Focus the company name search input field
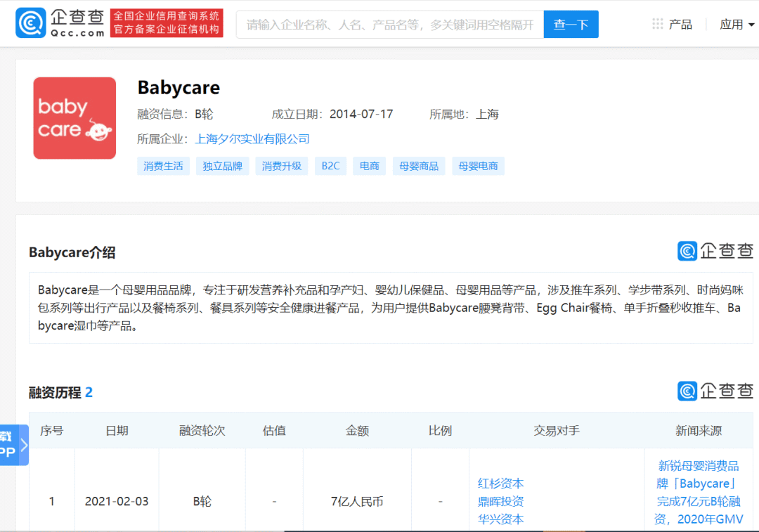Image resolution: width=759 pixels, height=532 pixels. click(x=390, y=25)
